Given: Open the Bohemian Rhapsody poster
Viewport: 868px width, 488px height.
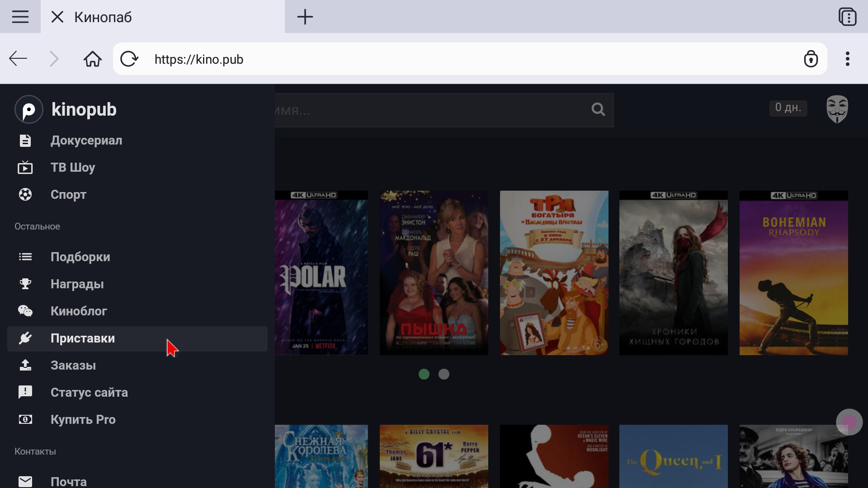Looking at the screenshot, I should [x=794, y=273].
